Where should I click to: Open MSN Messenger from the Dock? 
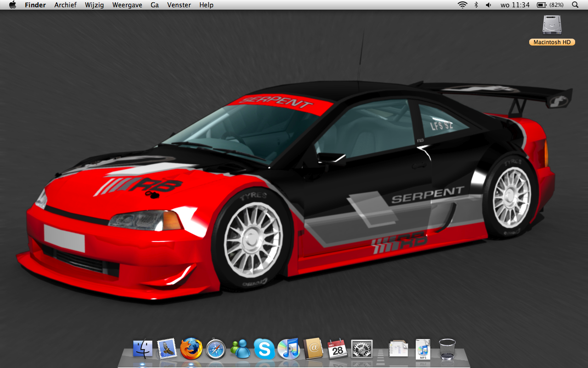[x=240, y=349]
